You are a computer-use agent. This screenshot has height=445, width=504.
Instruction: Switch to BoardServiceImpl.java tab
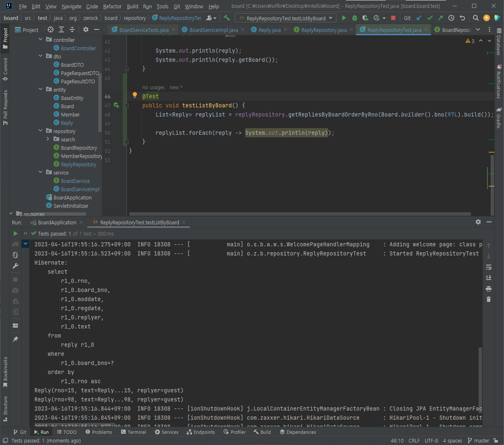213,30
